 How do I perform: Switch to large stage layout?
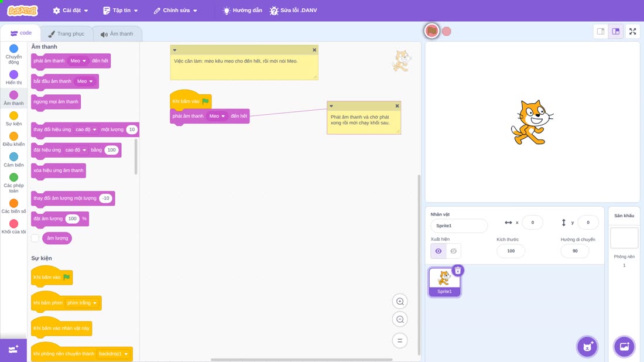pos(616,31)
